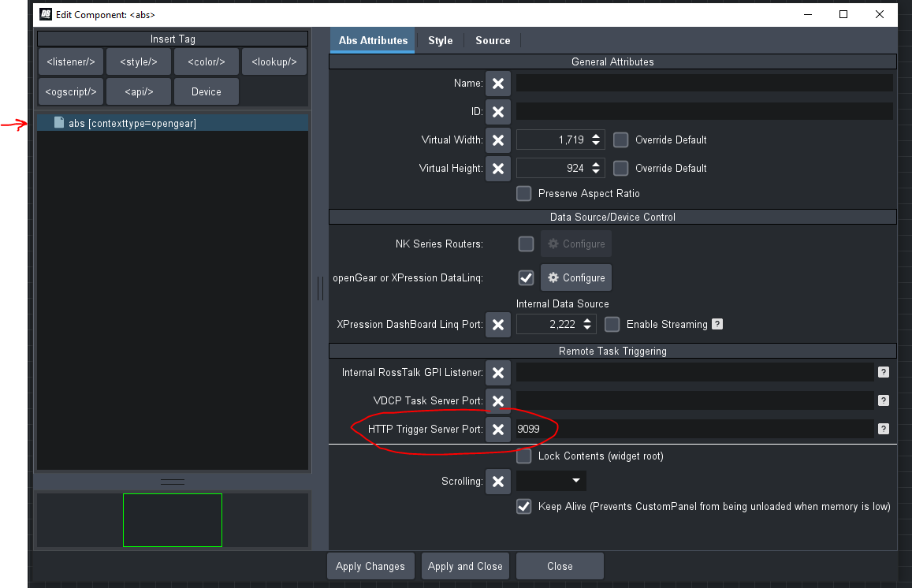Viewport: 912px width, 588px height.
Task: Insert an <ogscript/> tag
Action: coord(71,92)
